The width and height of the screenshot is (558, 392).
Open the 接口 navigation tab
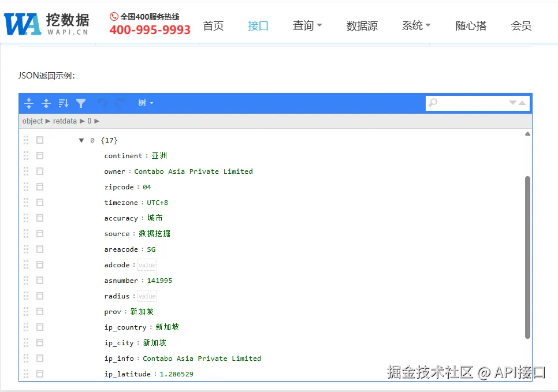[x=258, y=25]
